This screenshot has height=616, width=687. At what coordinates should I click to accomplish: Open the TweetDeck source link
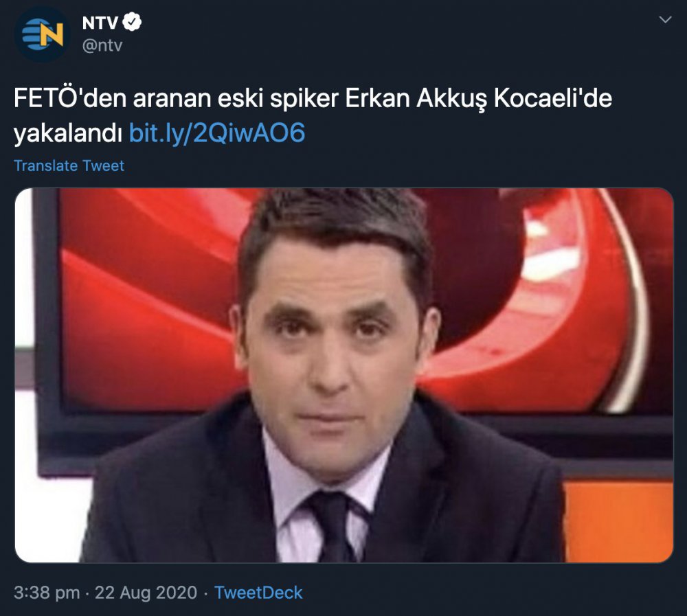coord(258,593)
